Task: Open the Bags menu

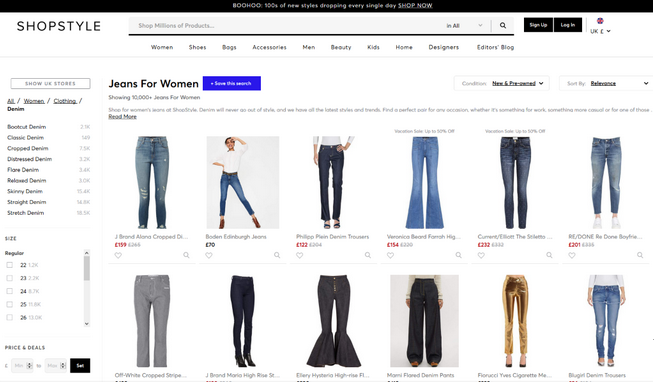Action: 229,47
